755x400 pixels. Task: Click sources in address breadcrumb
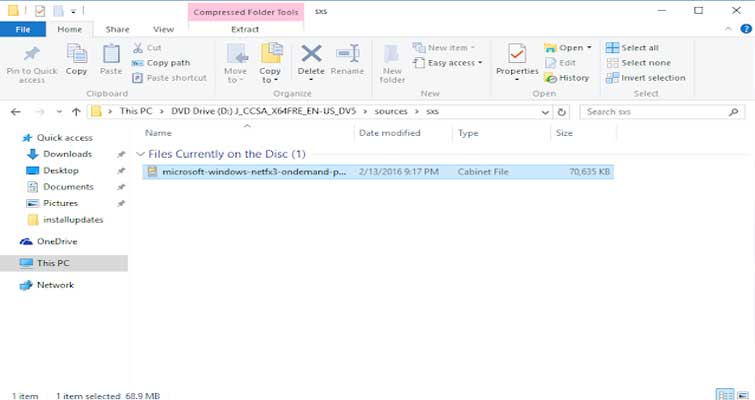tap(391, 111)
